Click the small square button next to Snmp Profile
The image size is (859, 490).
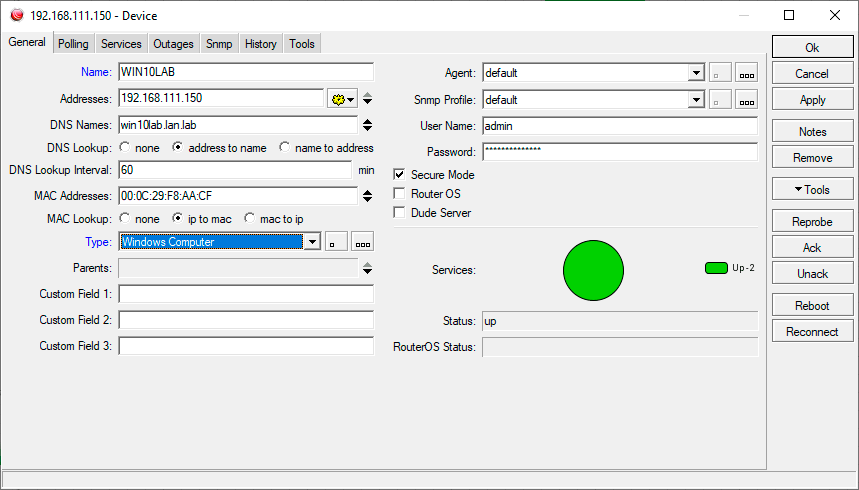720,100
